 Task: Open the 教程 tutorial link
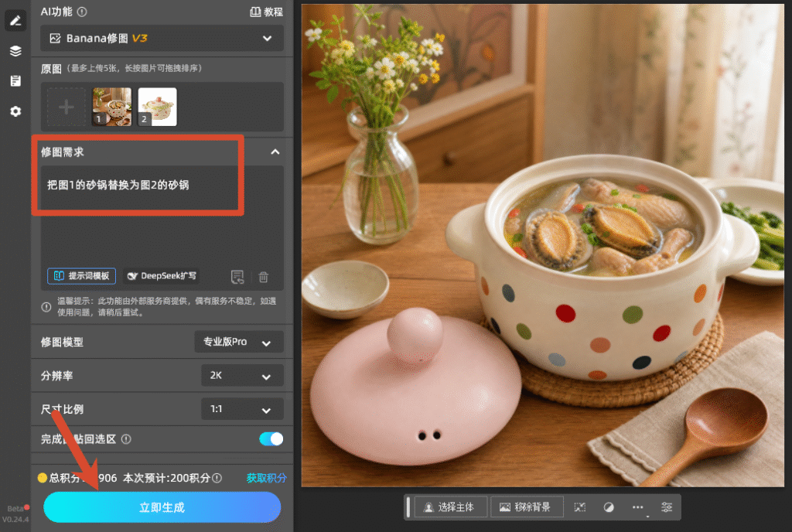pos(266,12)
